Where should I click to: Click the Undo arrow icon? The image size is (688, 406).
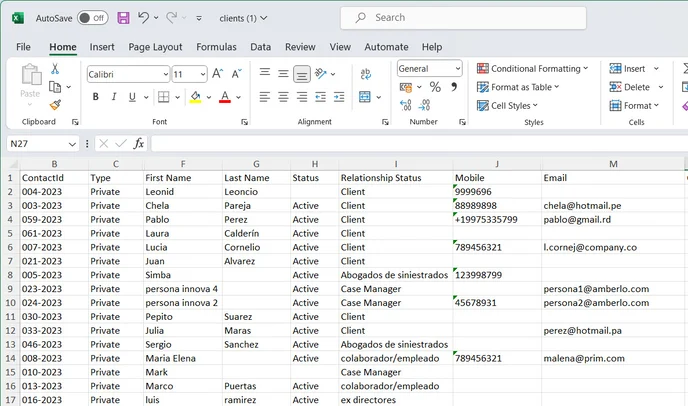tap(143, 18)
